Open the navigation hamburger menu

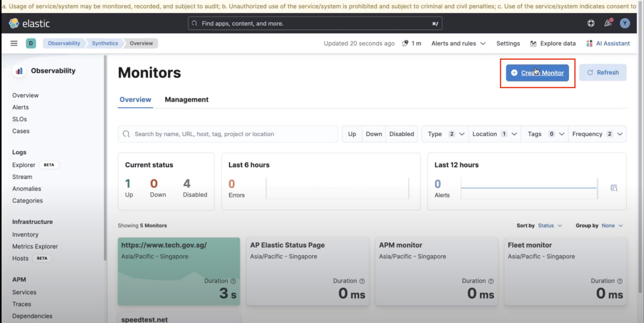[x=14, y=43]
